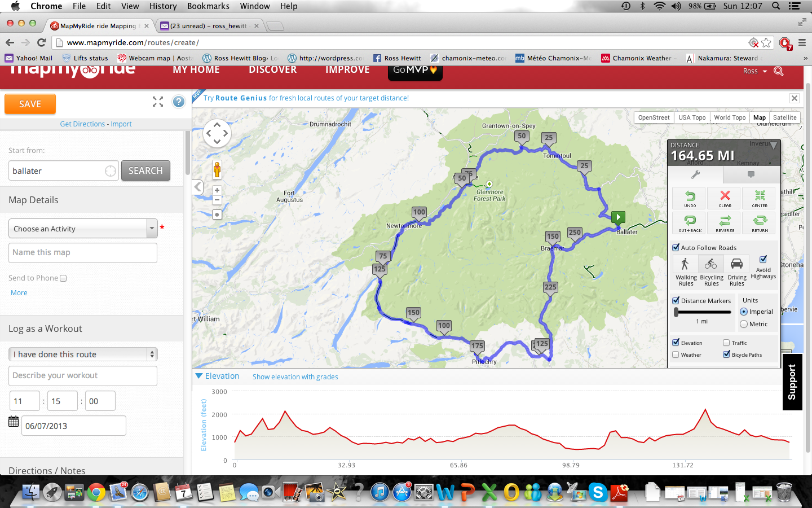This screenshot has height=508, width=812.
Task: Toggle fullscreen map expand icon
Action: 158,102
